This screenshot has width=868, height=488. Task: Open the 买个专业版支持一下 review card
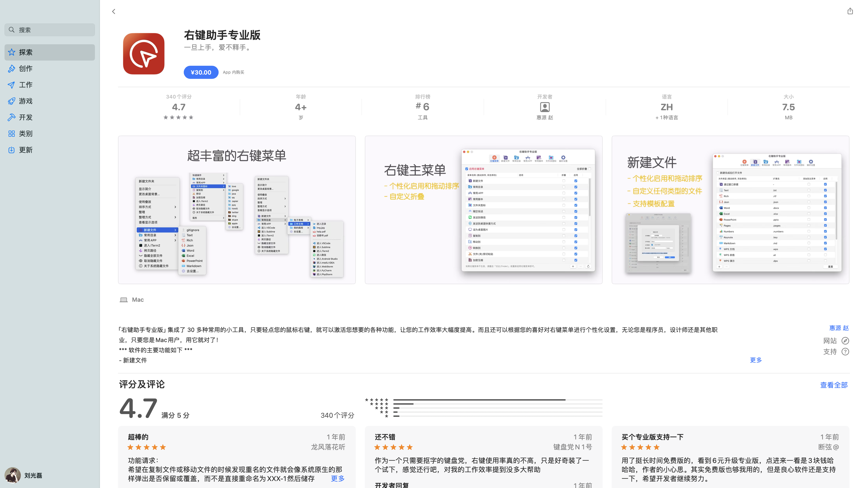pyautogui.click(x=730, y=457)
